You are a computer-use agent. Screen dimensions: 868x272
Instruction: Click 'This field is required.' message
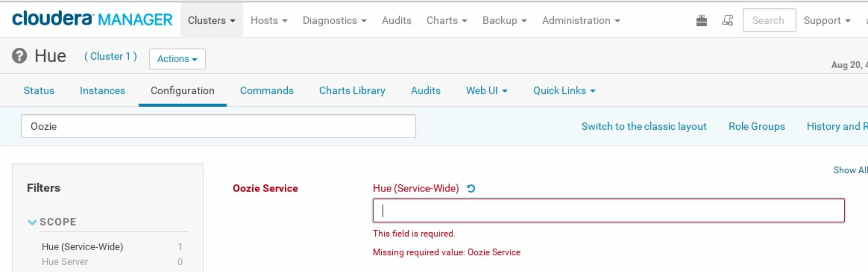pos(414,234)
